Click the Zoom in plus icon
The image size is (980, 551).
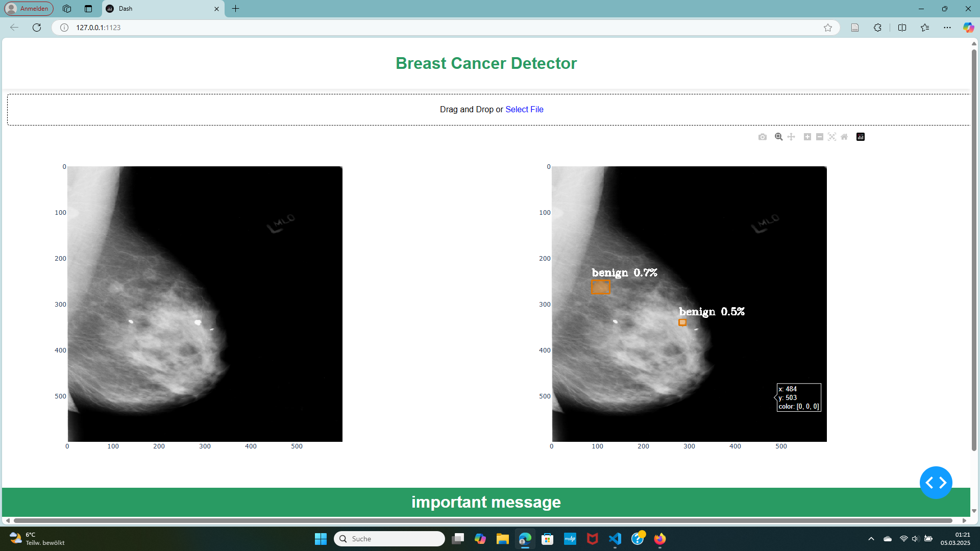coord(807,137)
